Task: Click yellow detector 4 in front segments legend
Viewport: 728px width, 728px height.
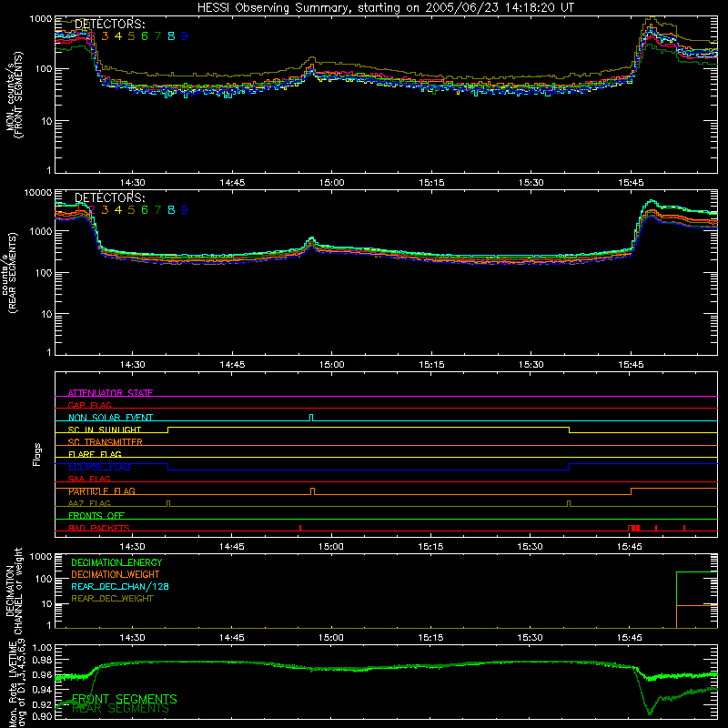Action: tap(118, 36)
